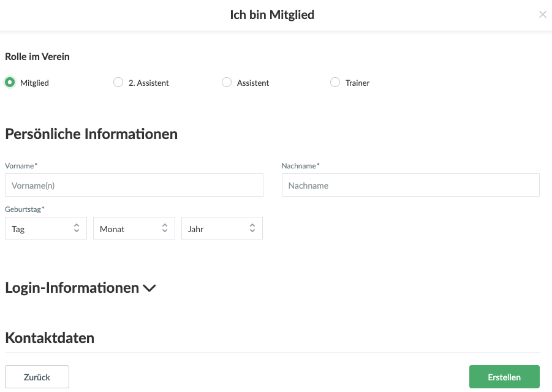552x392 pixels.
Task: Click the Geburtstag* label
Action: (x=25, y=209)
